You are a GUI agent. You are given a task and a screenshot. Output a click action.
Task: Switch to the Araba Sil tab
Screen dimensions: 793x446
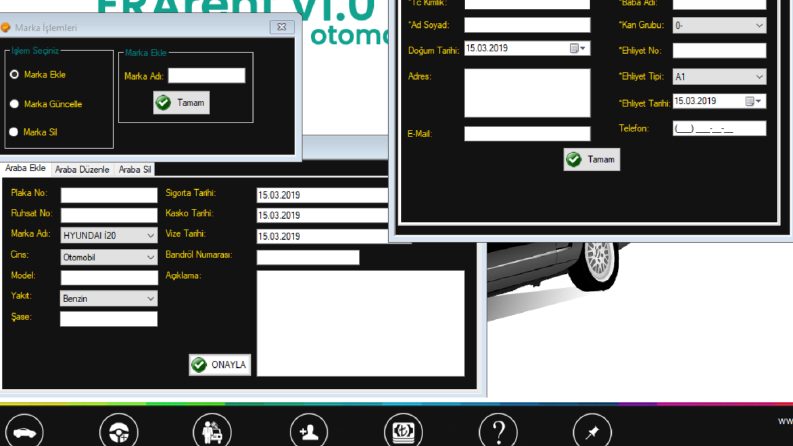135,169
